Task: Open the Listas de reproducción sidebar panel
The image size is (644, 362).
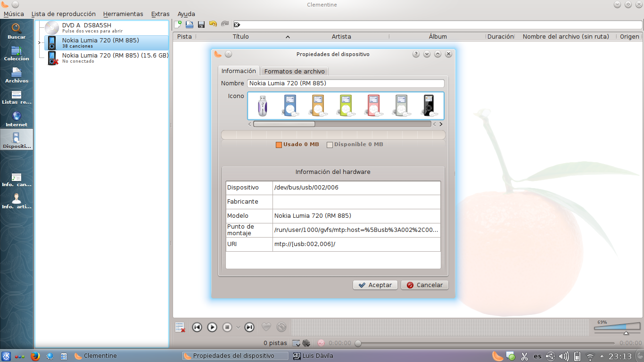Action: click(x=17, y=97)
